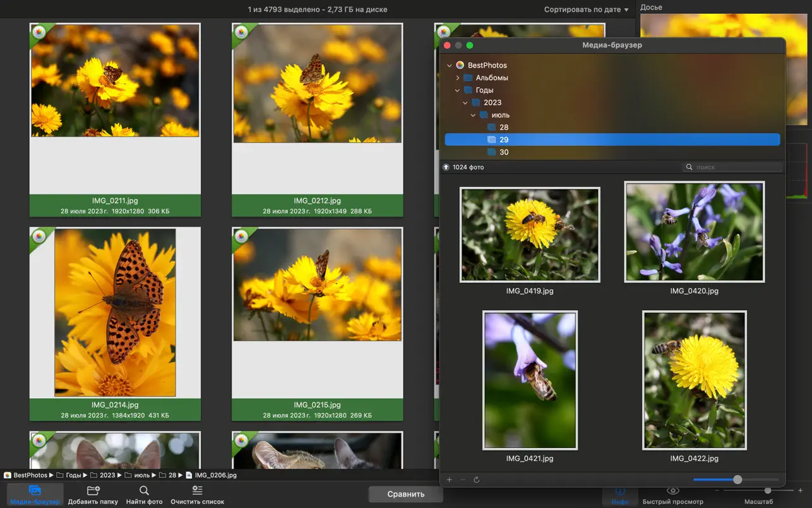This screenshot has height=508, width=812.
Task: Select folder 29 in the tree
Action: point(612,140)
